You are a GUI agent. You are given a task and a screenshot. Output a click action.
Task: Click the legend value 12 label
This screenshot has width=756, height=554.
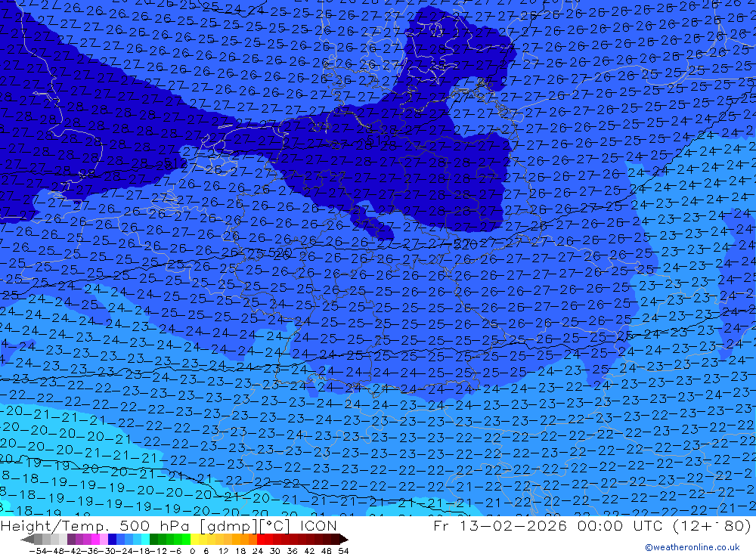click(223, 551)
